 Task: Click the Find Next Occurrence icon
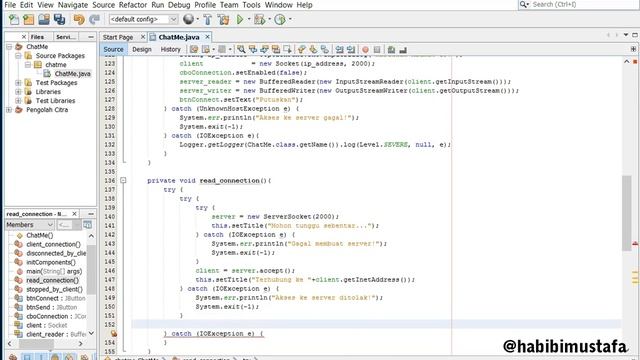click(x=264, y=49)
